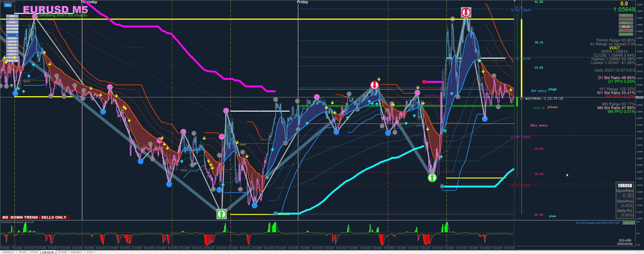The image size is (644, 254).
Task: Switch to #USNDAQ100 symbol
Action: tap(12, 32)
